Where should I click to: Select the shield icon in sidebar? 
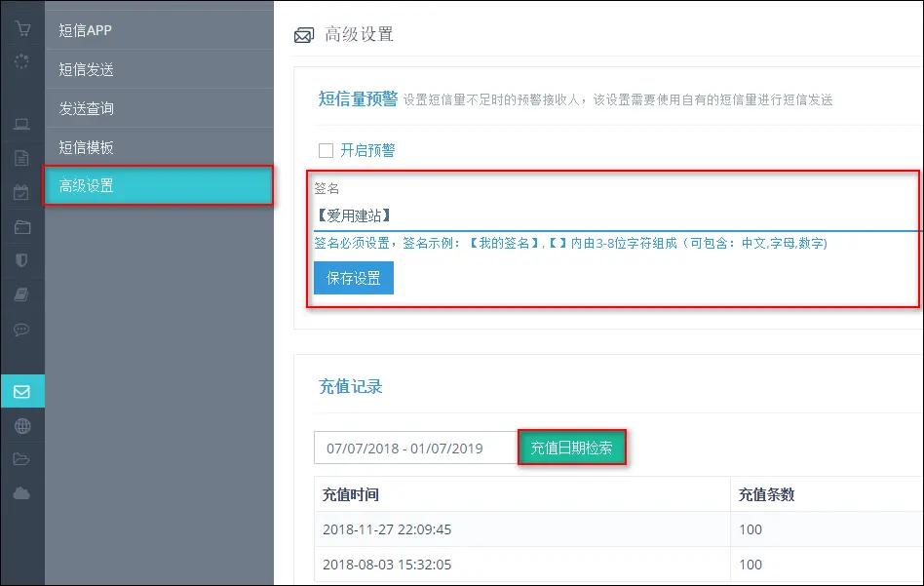(21, 260)
